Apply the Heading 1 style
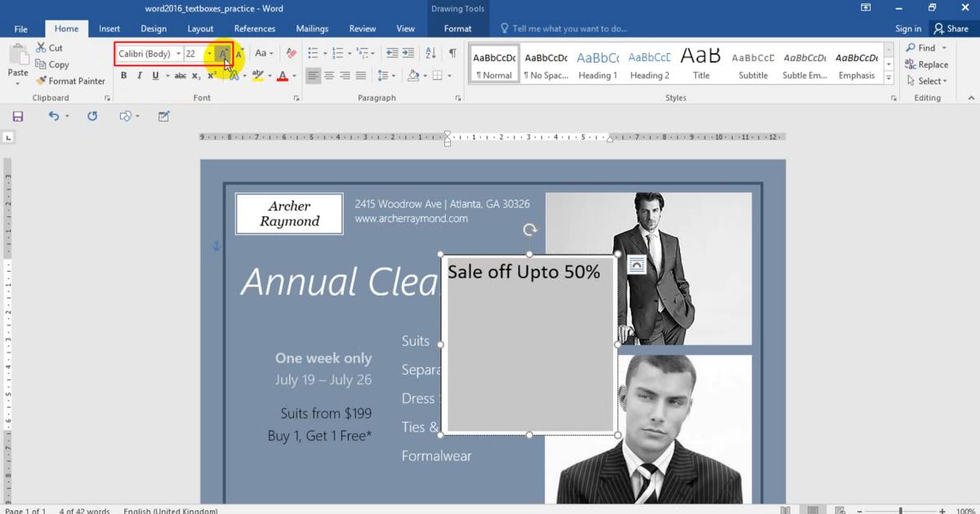Viewport: 980px width, 514px height. click(x=598, y=64)
